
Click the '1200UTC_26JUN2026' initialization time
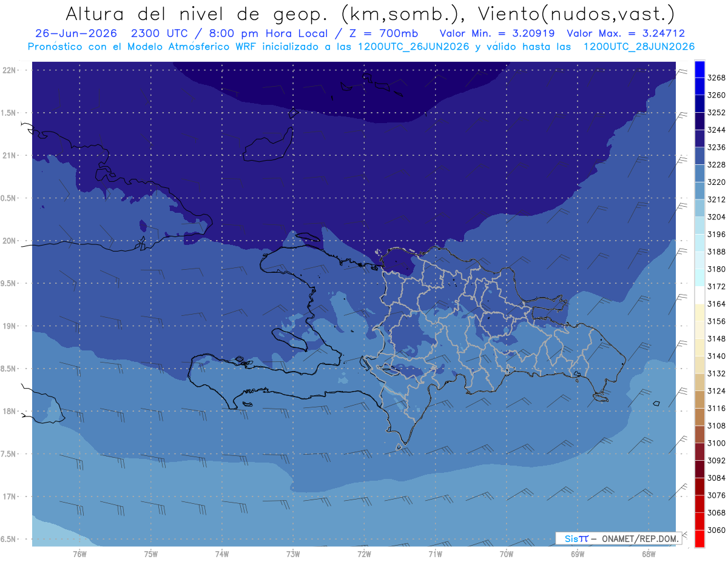pos(414,47)
